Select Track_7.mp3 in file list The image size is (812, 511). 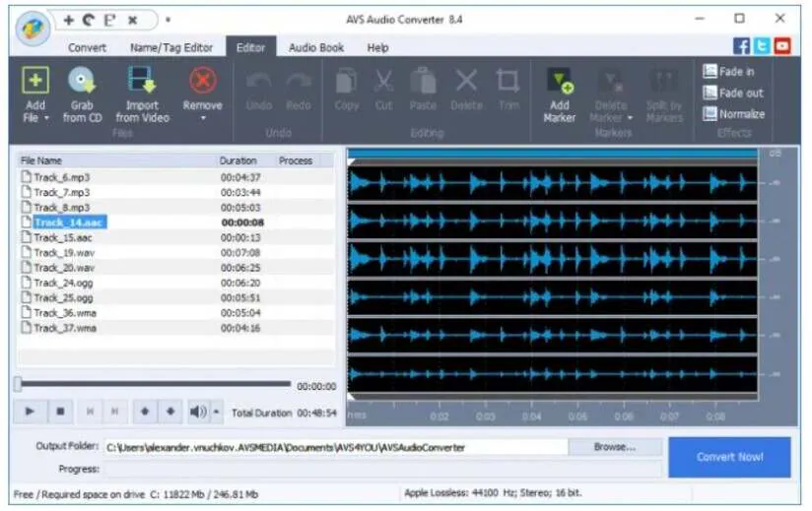(175, 192)
